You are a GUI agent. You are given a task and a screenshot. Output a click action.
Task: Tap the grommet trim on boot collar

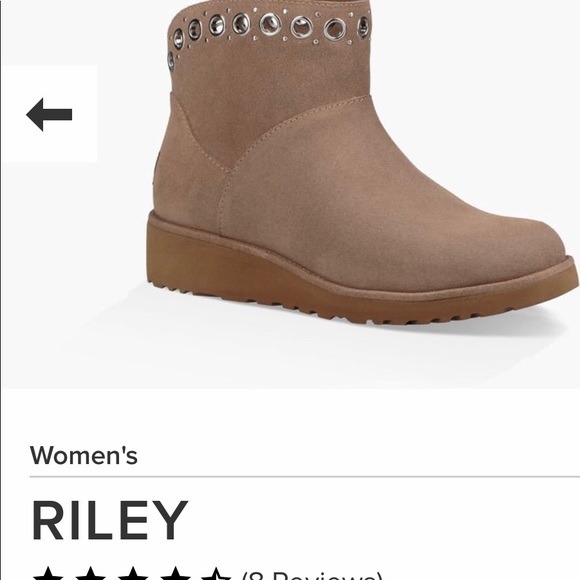coord(268,27)
